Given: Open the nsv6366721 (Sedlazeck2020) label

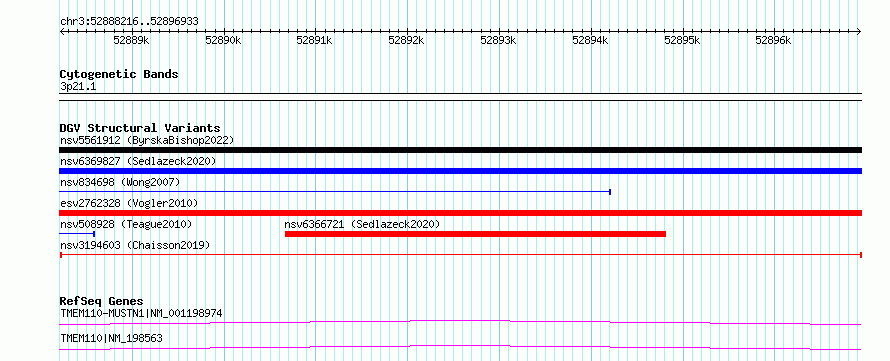Looking at the screenshot, I should point(362,224).
